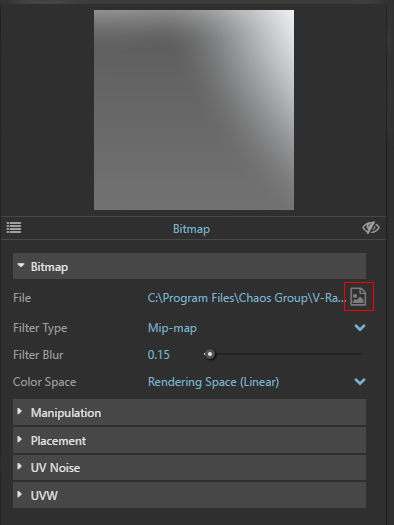This screenshot has height=525, width=394.
Task: Click the C:\Program Files file path
Action: [x=247, y=298]
